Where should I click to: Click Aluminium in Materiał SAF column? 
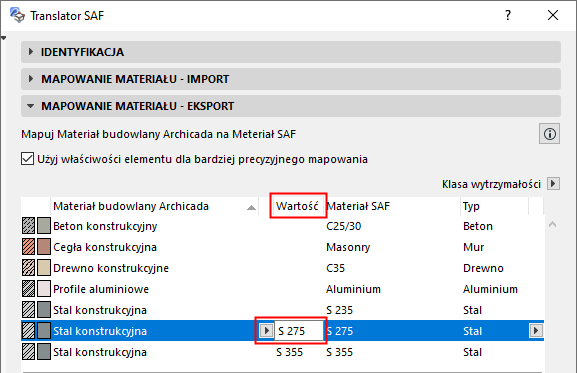[353, 289]
